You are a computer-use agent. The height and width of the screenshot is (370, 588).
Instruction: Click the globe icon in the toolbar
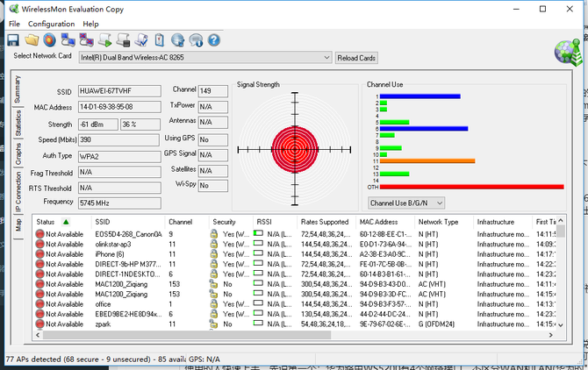176,40
